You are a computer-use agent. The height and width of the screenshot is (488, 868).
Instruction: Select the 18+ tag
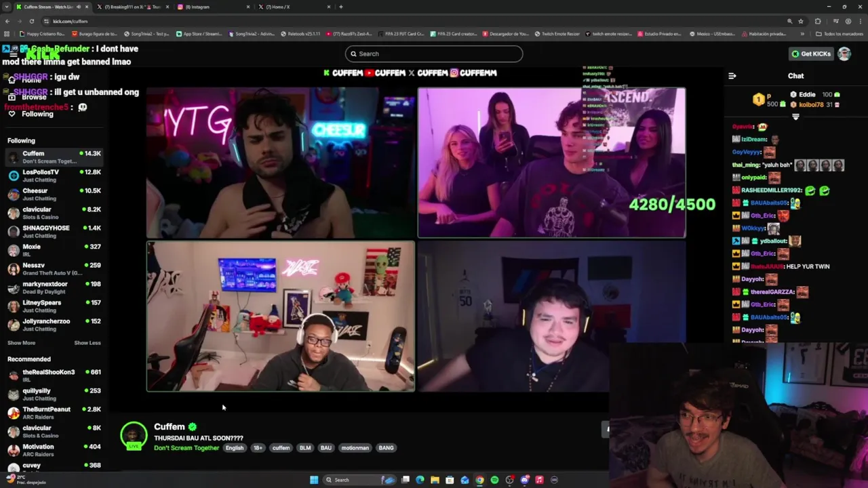[258, 448]
